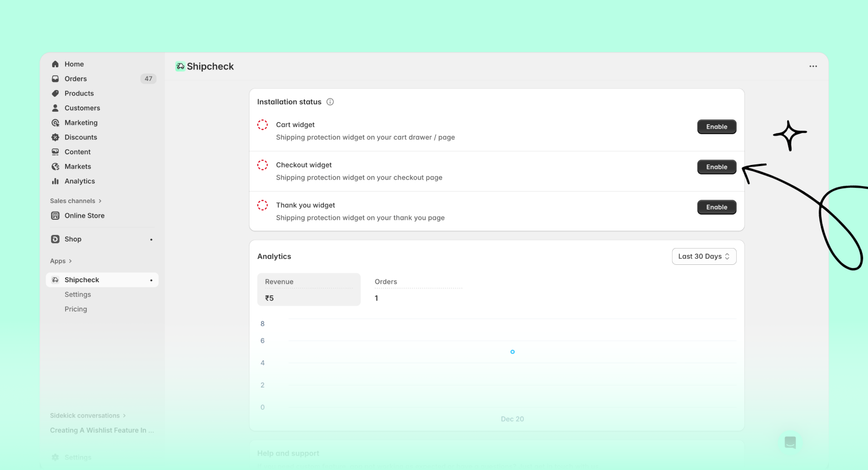This screenshot has width=868, height=470.
Task: Click the Cart widget status circle icon
Action: (263, 125)
